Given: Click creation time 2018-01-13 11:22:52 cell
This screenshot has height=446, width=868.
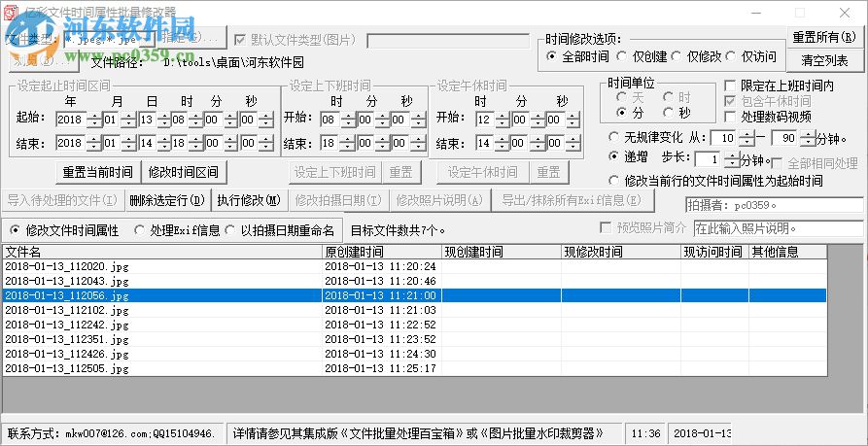Looking at the screenshot, I should tap(383, 325).
